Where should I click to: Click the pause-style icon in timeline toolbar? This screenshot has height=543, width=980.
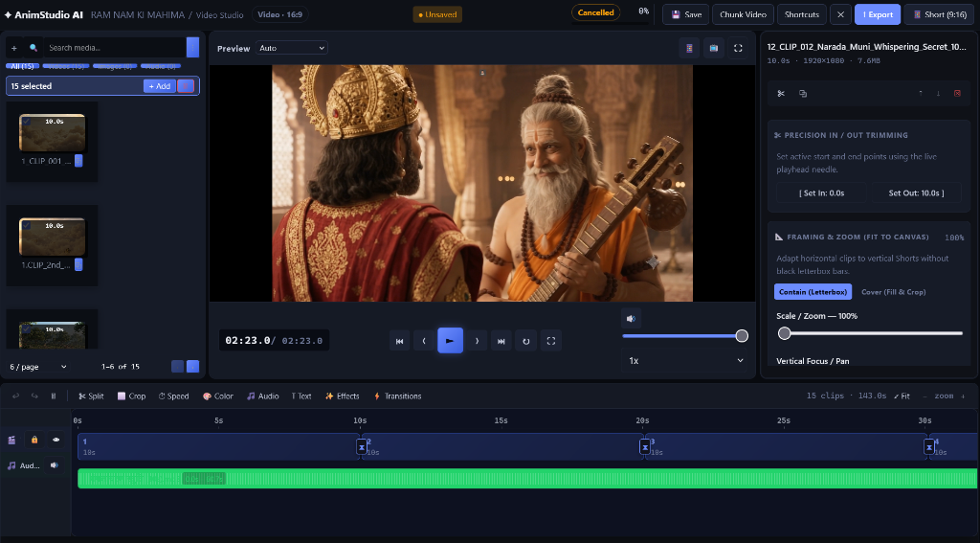point(54,396)
